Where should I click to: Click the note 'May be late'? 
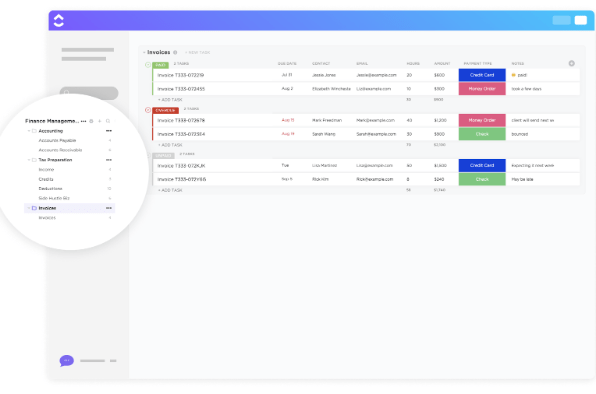pos(522,179)
